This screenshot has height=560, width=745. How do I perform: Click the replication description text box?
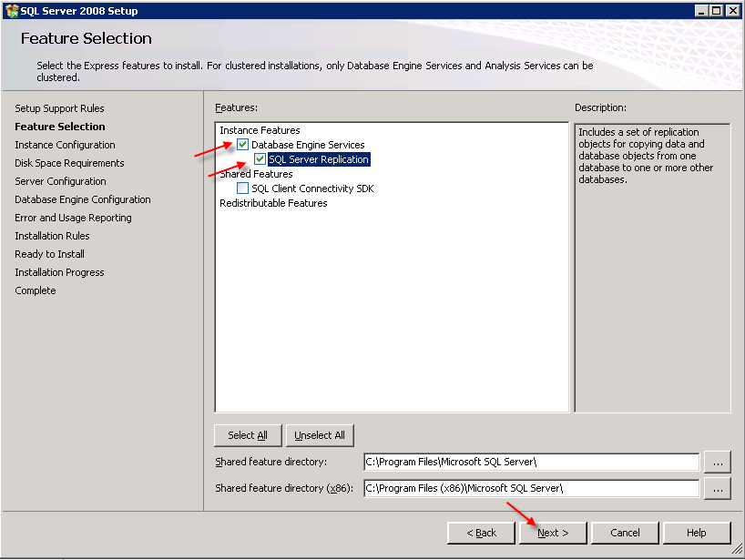pos(652,268)
